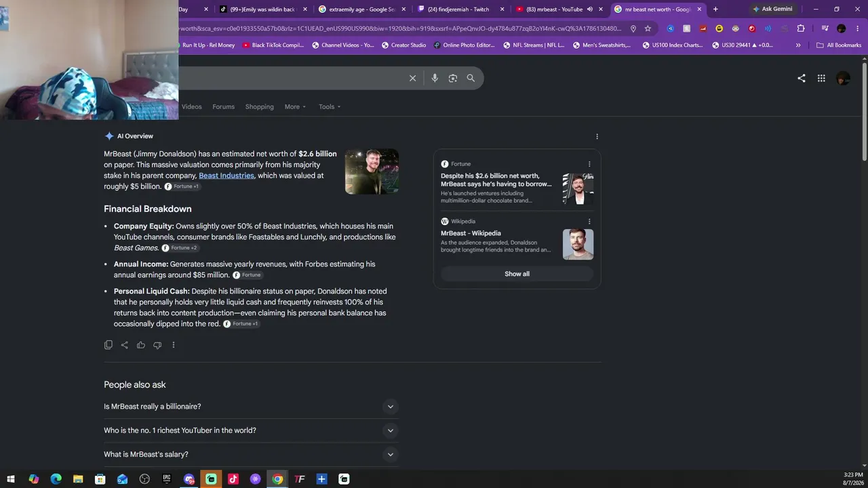Viewport: 868px width, 488px height.
Task: Click the page vertical scrollbar
Action: click(x=865, y=112)
